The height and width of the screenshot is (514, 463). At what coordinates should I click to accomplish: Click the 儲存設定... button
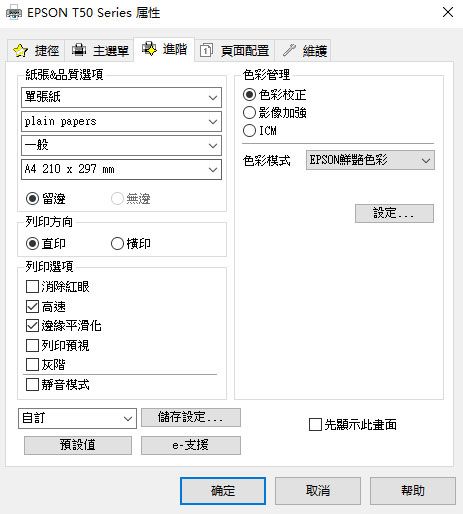(x=191, y=417)
